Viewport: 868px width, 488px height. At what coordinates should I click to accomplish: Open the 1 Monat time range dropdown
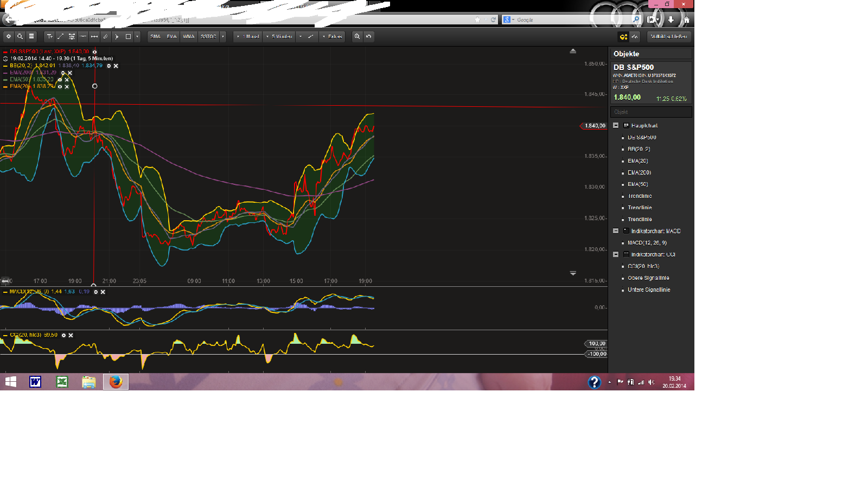point(248,36)
